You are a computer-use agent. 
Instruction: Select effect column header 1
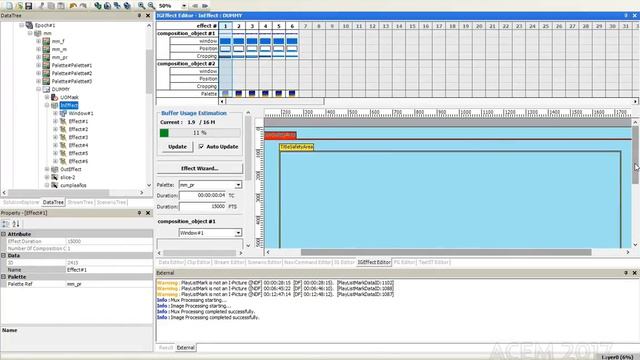coord(225,26)
